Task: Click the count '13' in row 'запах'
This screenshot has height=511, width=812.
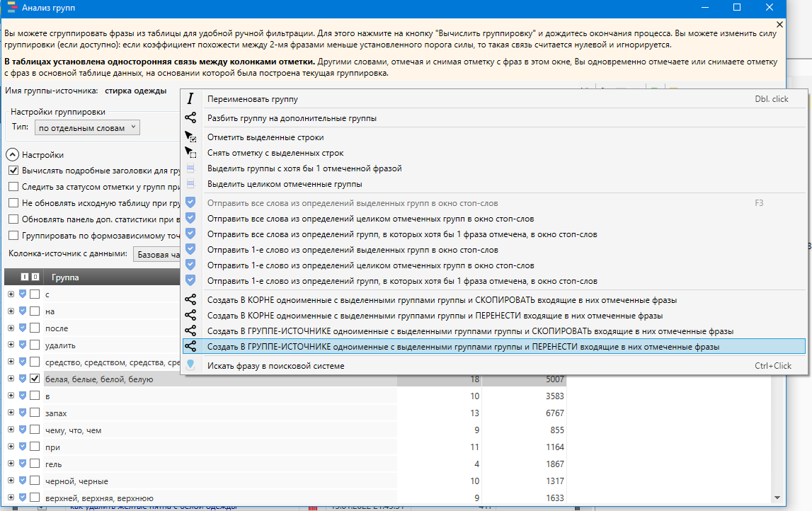Action: click(x=475, y=413)
